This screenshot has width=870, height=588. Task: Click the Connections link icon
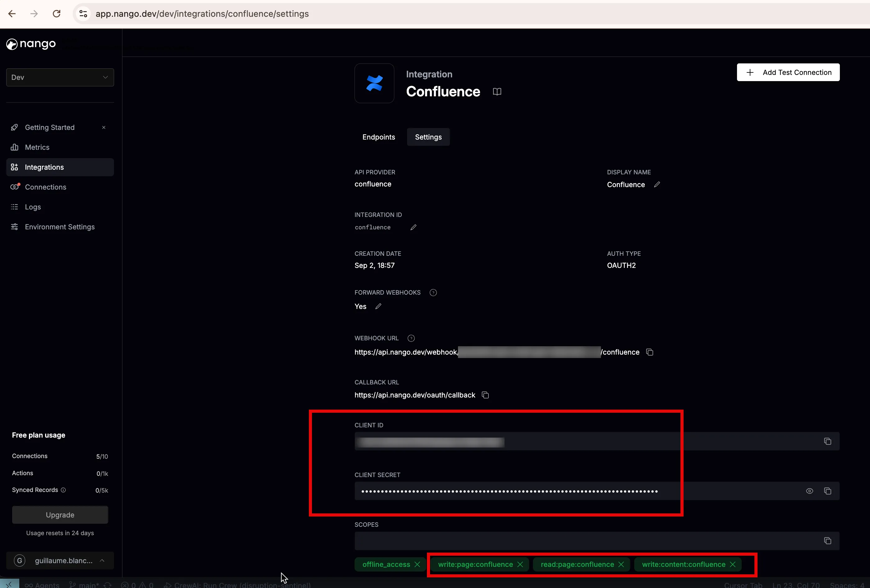(15, 186)
